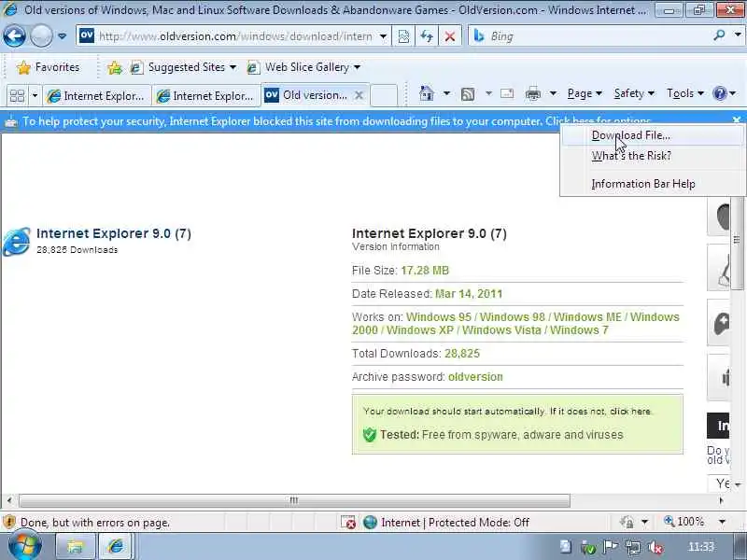Open the Tools menu
The image size is (747, 560).
[x=685, y=93]
